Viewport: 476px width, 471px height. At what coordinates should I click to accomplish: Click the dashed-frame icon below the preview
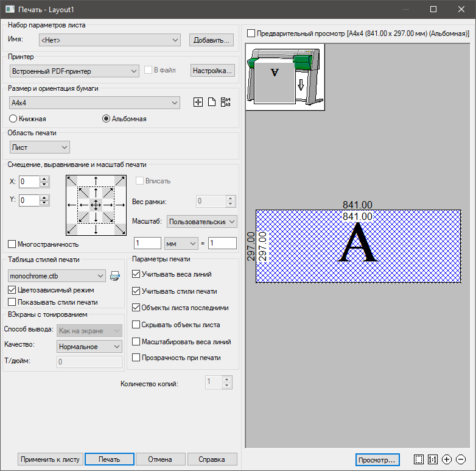coord(418,459)
